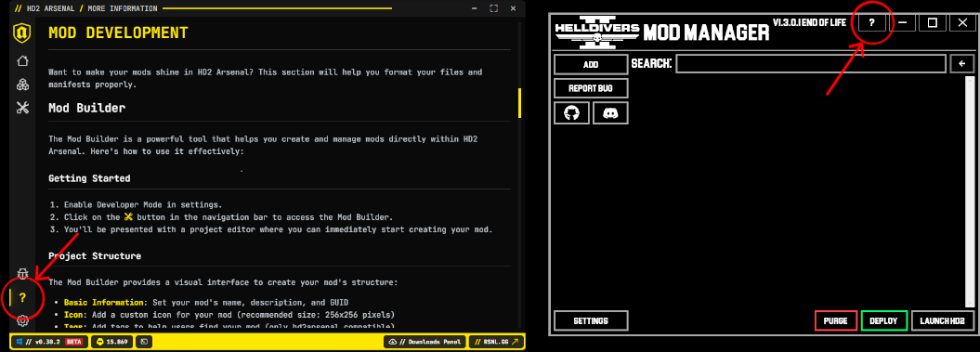Go to the Home page in HD2 Arsenal sidebar

(22, 60)
